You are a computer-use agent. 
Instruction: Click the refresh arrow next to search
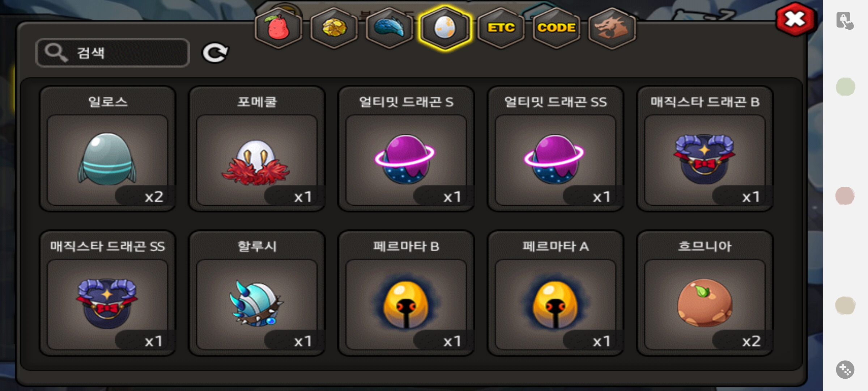coord(215,53)
